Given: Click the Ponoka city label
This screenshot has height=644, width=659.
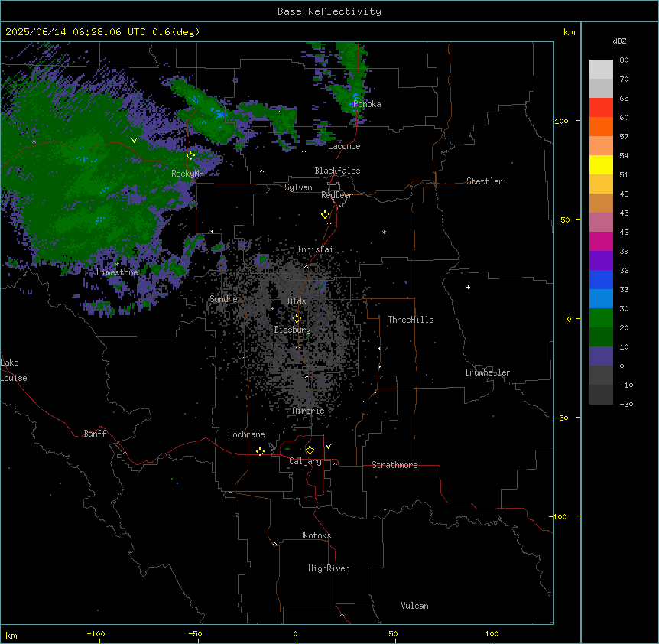Looking at the screenshot, I should pyautogui.click(x=367, y=104).
